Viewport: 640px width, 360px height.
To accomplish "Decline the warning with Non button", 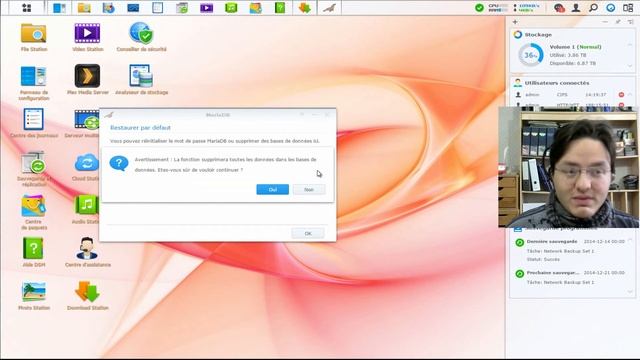I will 309,189.
